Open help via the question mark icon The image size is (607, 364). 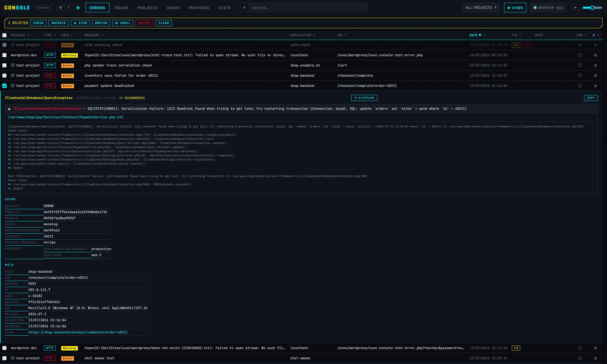click(68, 8)
